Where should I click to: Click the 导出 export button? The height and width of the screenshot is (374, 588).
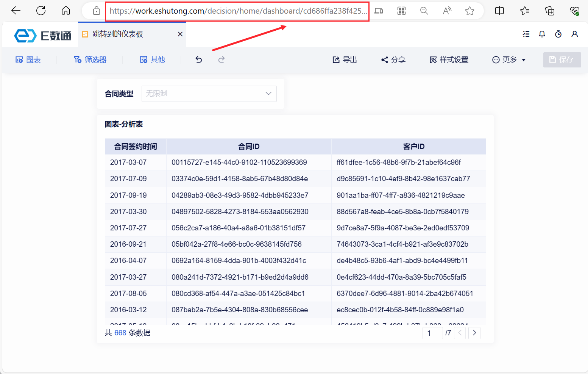pos(345,60)
